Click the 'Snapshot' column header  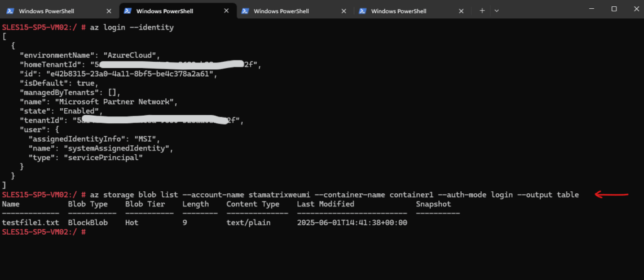(x=433, y=204)
